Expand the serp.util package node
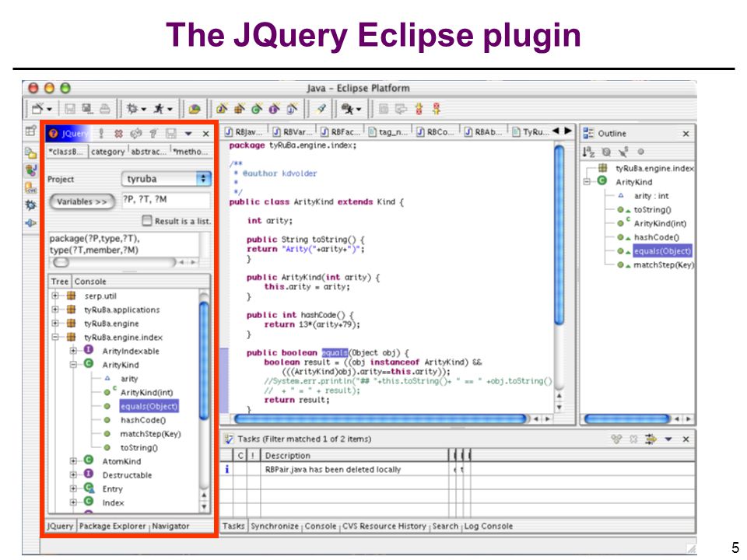 55,296
